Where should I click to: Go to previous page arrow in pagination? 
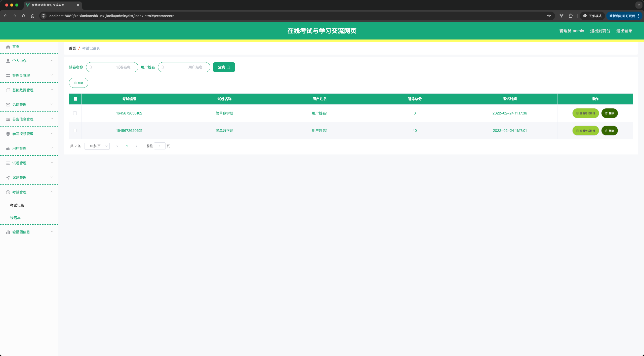[117, 146]
